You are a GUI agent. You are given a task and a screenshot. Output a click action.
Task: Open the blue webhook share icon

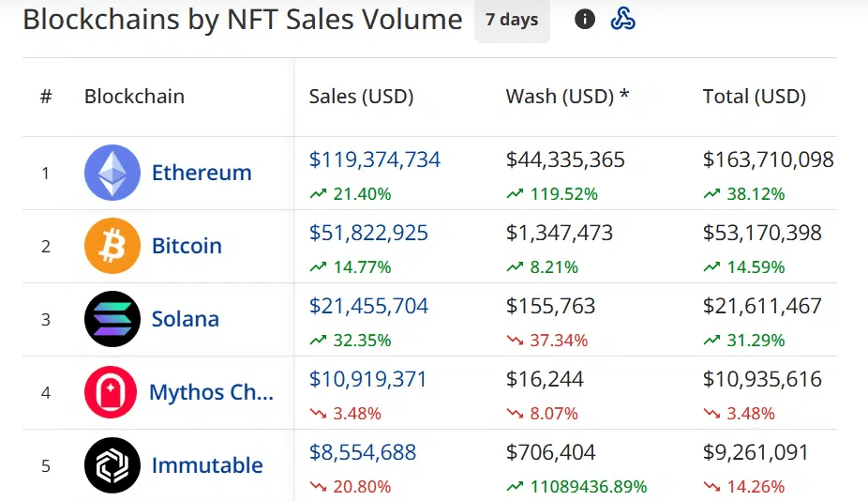(622, 20)
